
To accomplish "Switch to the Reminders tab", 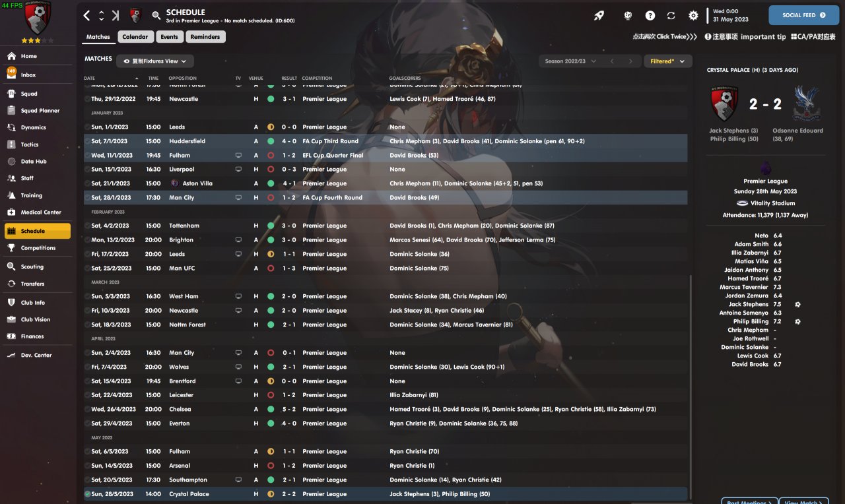I will click(205, 37).
